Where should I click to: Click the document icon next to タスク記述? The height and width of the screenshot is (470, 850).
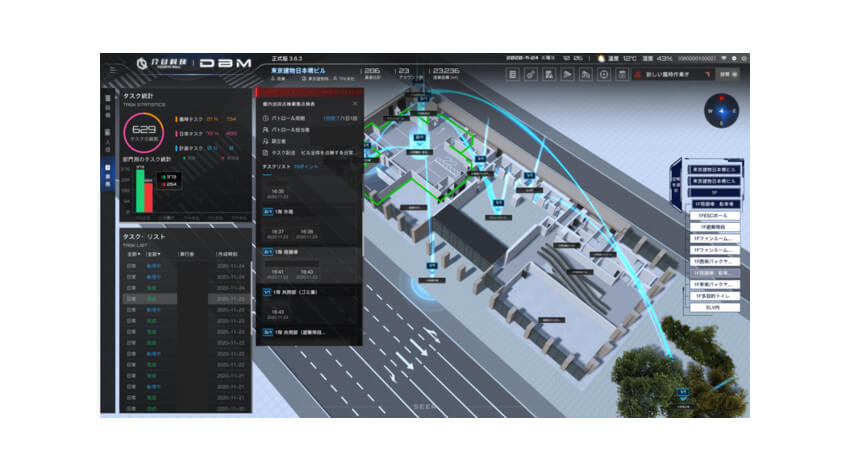click(x=266, y=153)
